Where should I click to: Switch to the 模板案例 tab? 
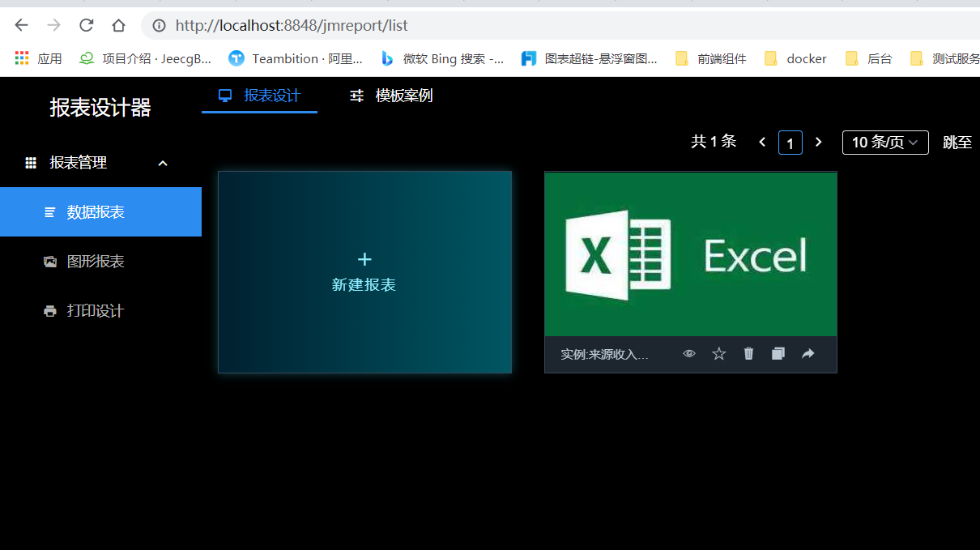tap(391, 96)
